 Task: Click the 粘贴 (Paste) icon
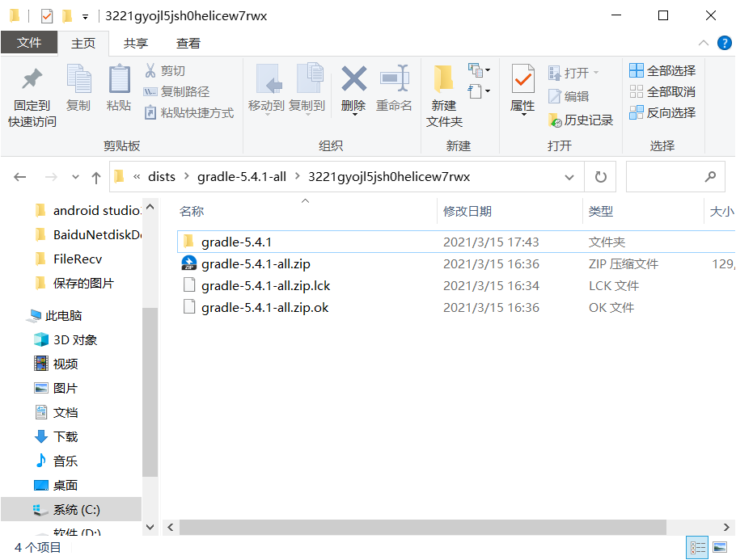coord(119,89)
